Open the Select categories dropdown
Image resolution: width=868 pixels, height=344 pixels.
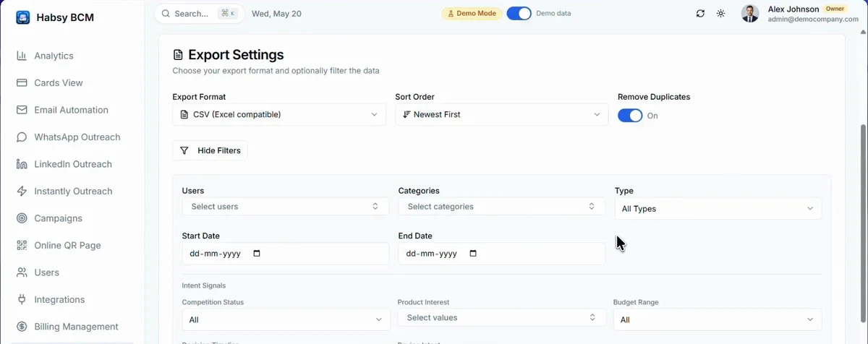click(x=501, y=207)
